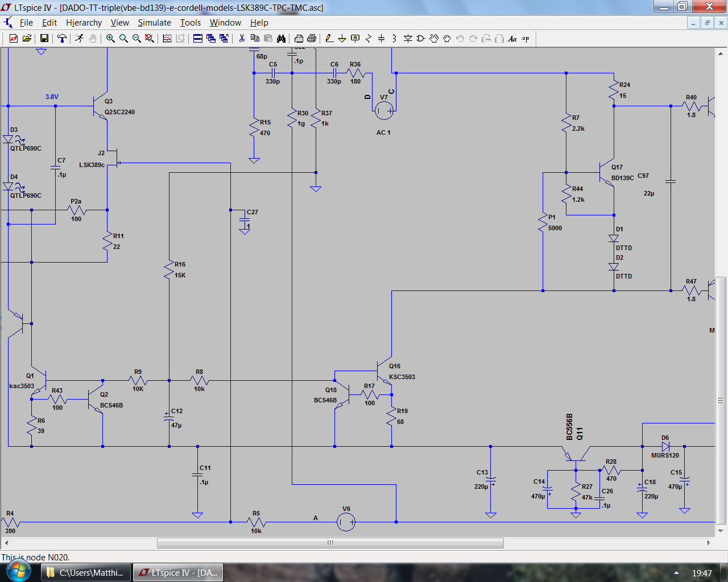Click the Q2SC2240 transistor label
728x582 pixels.
(119, 112)
